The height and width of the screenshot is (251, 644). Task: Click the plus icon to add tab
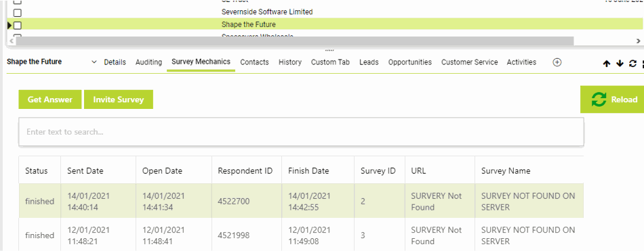point(557,62)
